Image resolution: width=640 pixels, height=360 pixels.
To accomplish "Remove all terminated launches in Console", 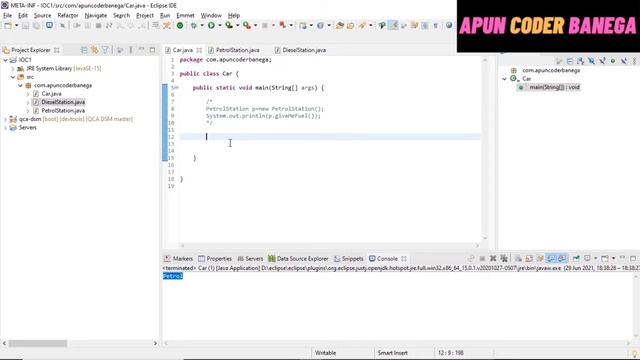I will (504, 258).
